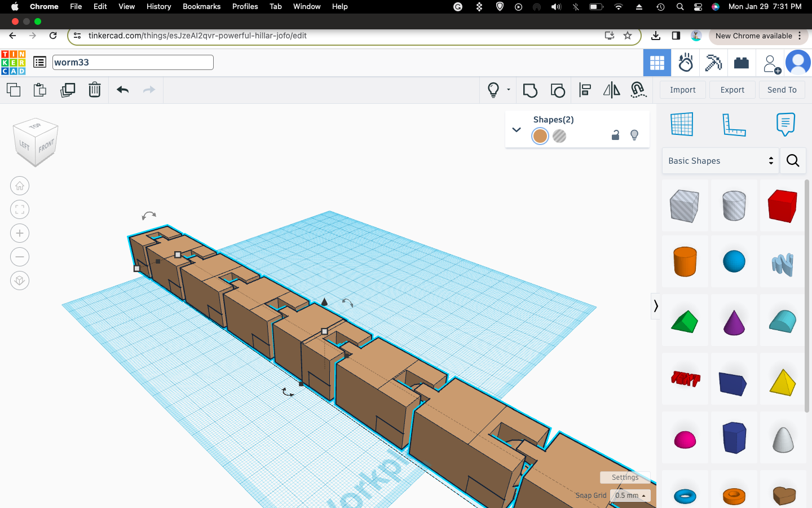Click the Import button
812x508 pixels.
pos(682,90)
